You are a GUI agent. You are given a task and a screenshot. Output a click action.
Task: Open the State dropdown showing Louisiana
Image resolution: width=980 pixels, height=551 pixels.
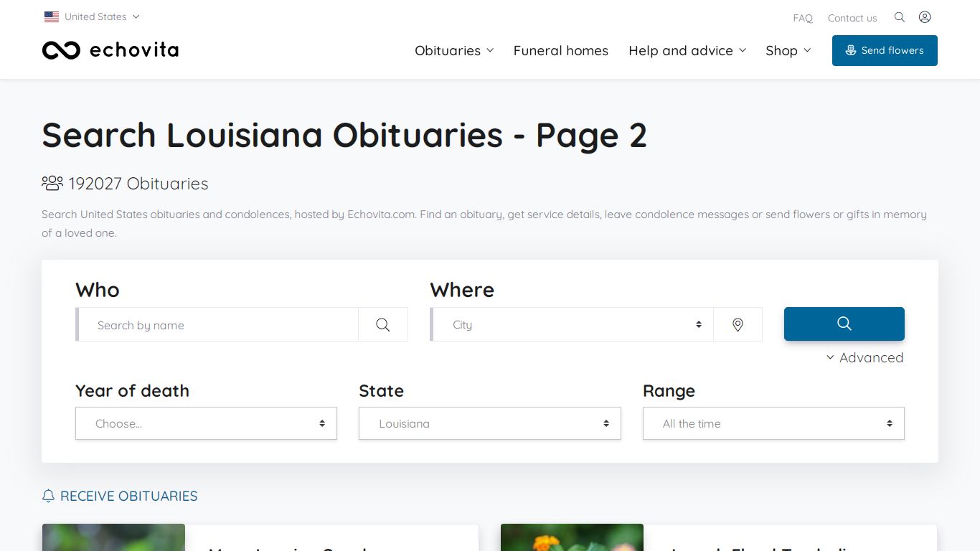pyautogui.click(x=490, y=423)
